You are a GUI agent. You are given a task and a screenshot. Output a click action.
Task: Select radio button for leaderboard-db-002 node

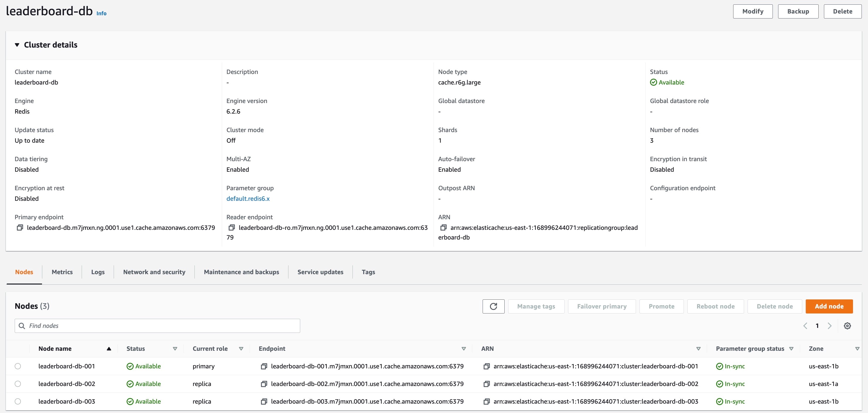click(x=18, y=384)
